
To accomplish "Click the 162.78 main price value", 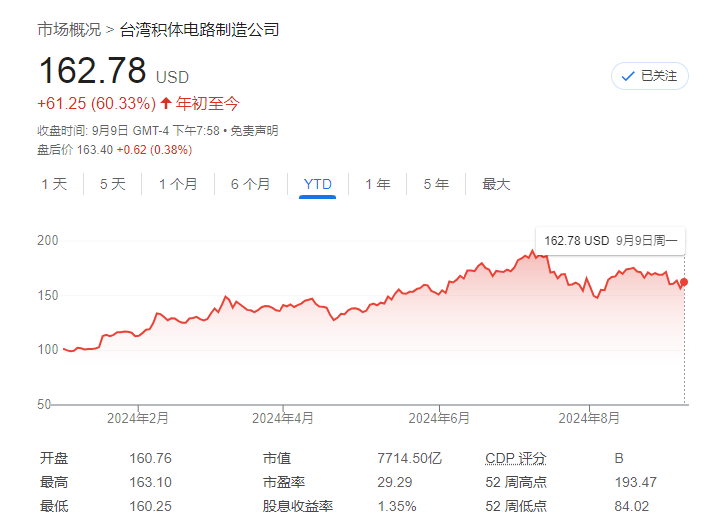I will pos(93,70).
